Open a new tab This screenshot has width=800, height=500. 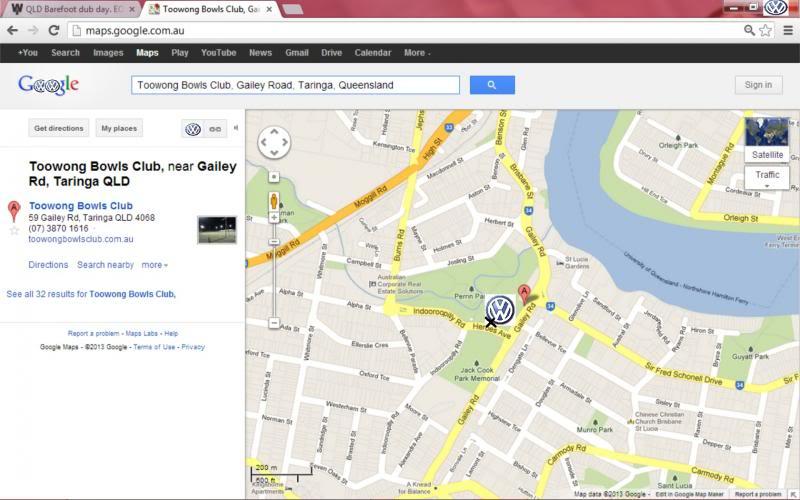(292, 9)
